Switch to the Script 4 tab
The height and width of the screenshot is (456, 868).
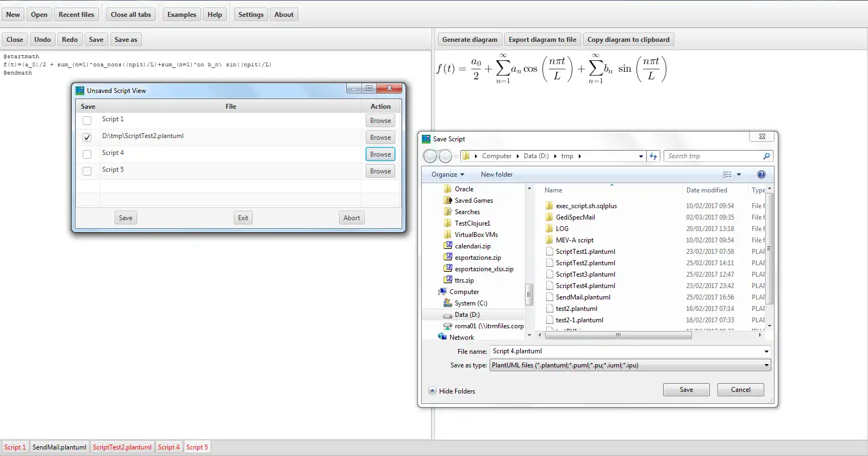169,447
